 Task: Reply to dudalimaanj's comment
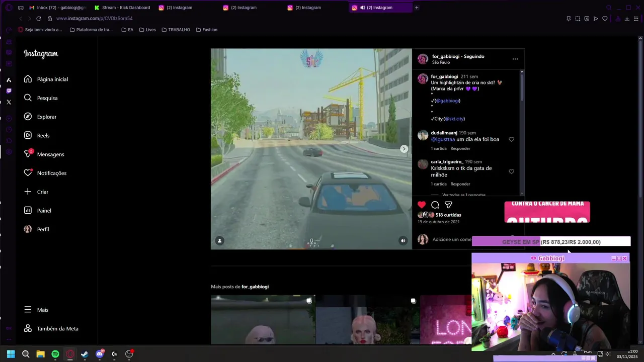(x=460, y=149)
